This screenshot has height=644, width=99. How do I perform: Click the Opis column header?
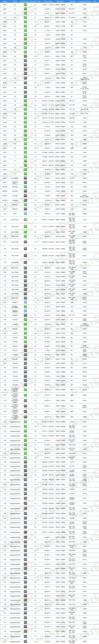(x=95, y=1)
